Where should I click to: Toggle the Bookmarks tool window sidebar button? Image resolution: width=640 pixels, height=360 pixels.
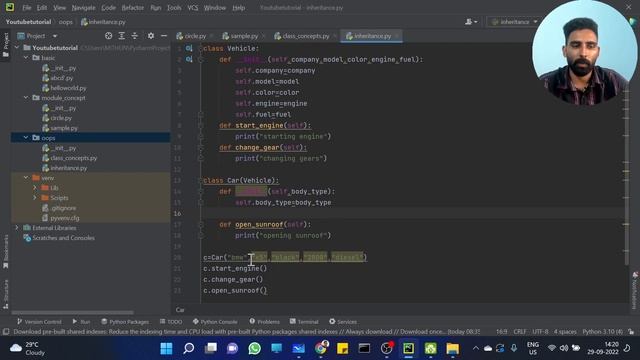[x=6, y=252]
